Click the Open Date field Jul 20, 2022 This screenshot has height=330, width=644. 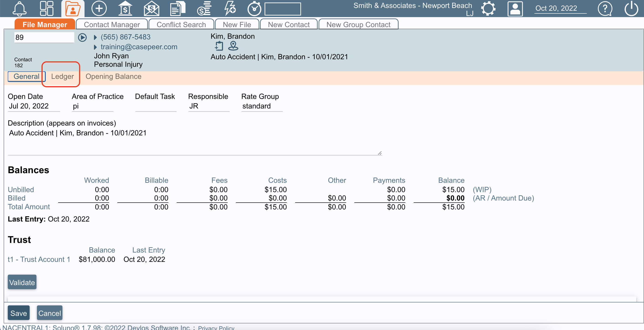pos(34,106)
